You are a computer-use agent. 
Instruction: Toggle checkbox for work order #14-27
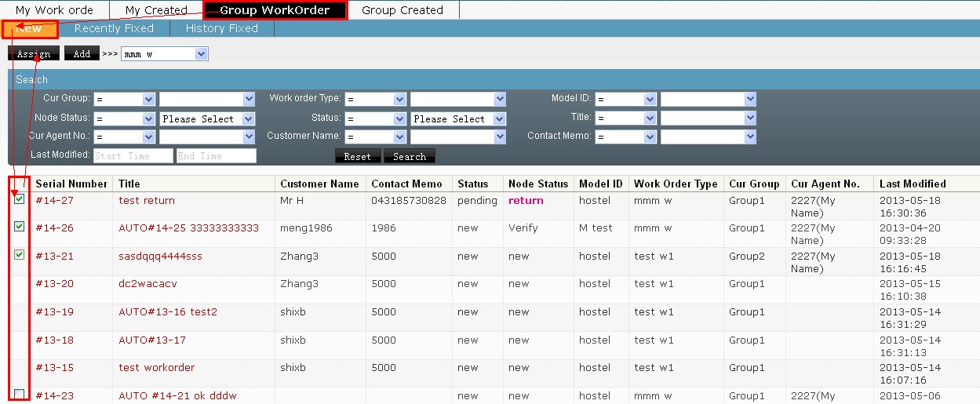[20, 199]
